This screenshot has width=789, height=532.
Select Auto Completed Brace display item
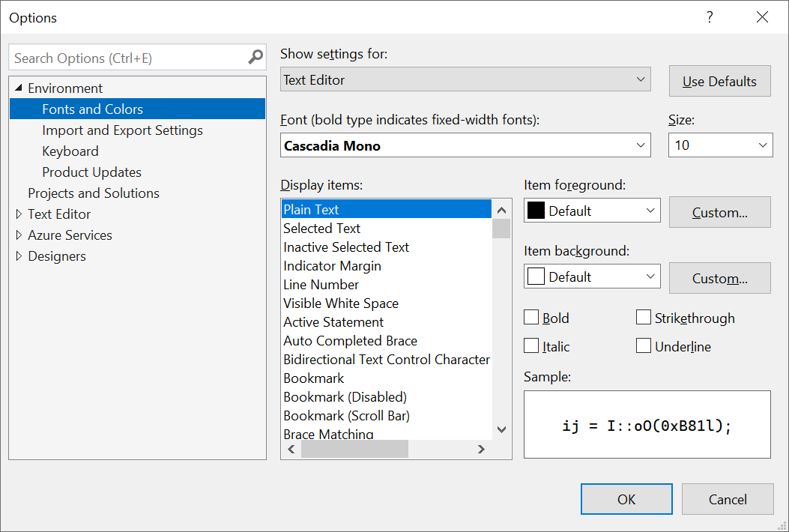point(387,341)
